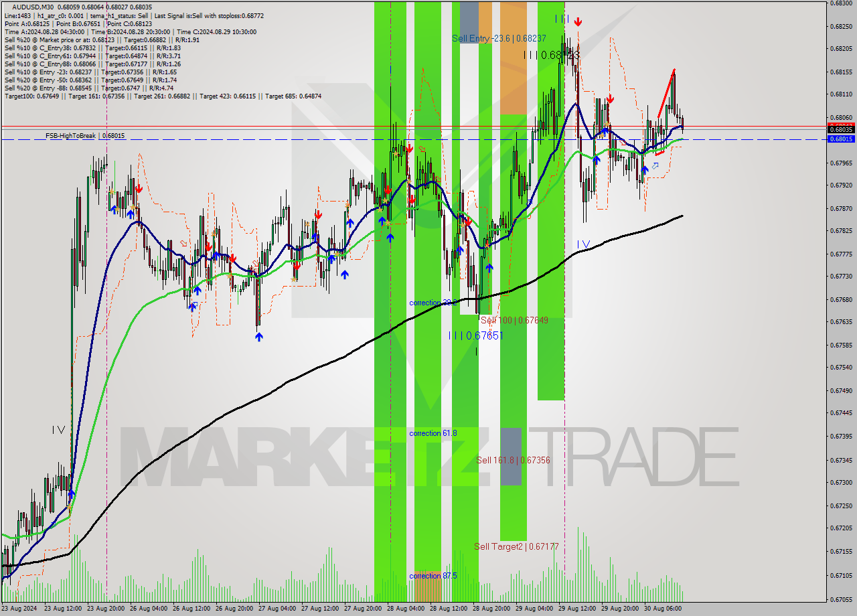Select the 'Sell Entry -23.6 | 0.68237' label
The height and width of the screenshot is (616, 857).
click(499, 38)
